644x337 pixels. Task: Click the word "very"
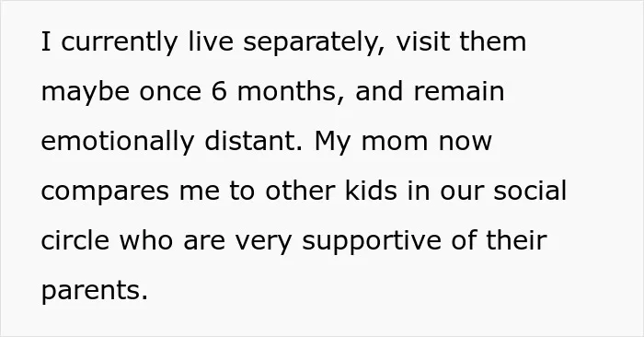[263, 242]
